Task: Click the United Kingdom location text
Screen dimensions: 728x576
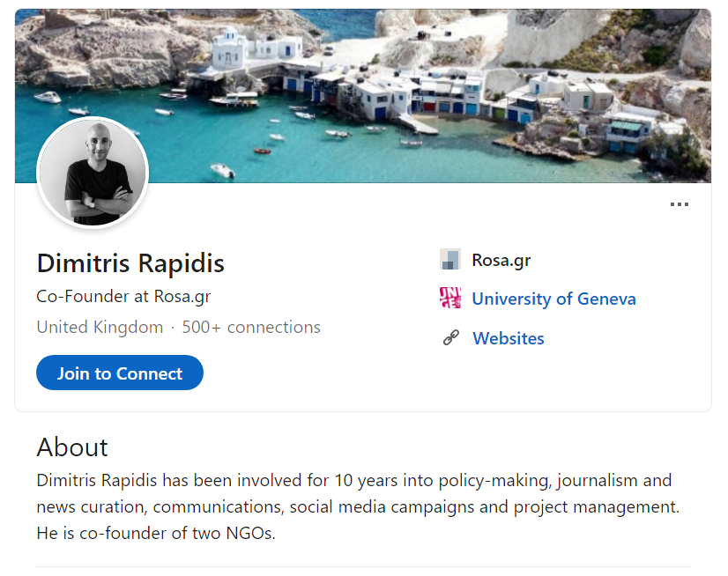Action: point(100,328)
